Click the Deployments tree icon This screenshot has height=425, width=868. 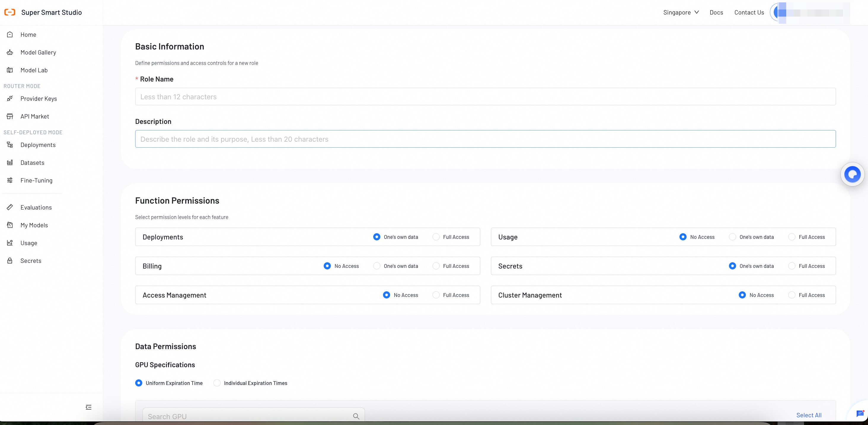coord(10,145)
